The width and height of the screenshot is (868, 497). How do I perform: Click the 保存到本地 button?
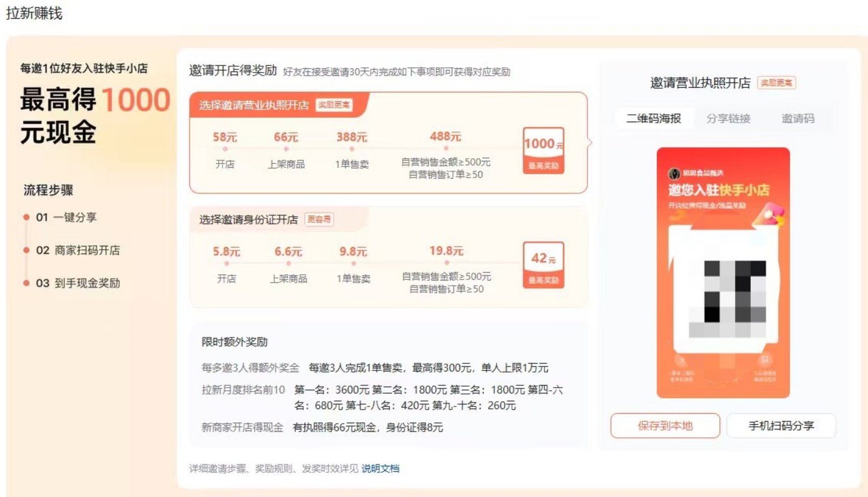665,425
